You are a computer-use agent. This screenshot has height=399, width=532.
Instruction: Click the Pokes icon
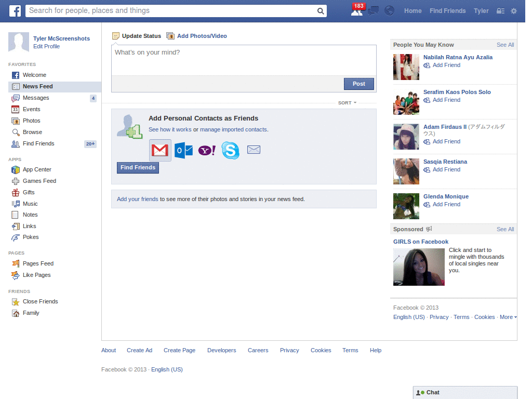pyautogui.click(x=15, y=237)
